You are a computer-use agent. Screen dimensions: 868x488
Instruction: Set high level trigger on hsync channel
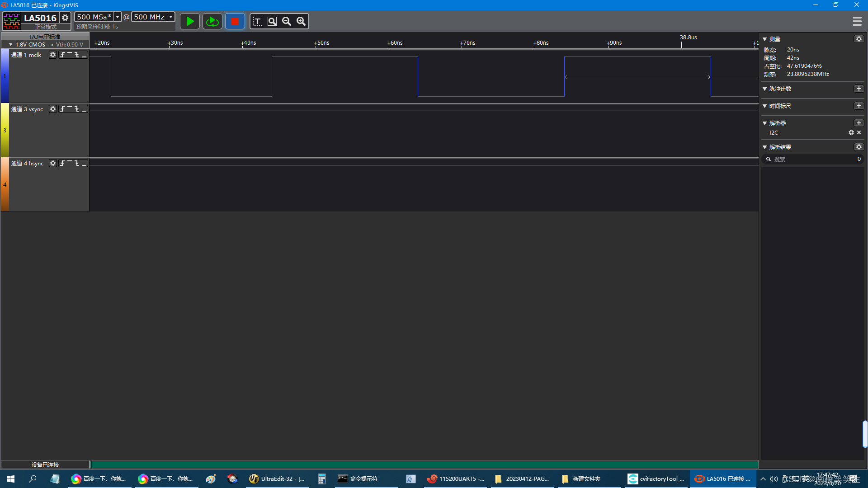pos(70,163)
